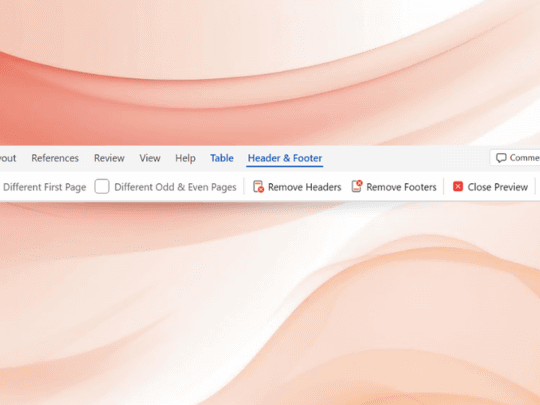Toggle the Different First Page option label
This screenshot has height=405, width=540.
[x=44, y=187]
